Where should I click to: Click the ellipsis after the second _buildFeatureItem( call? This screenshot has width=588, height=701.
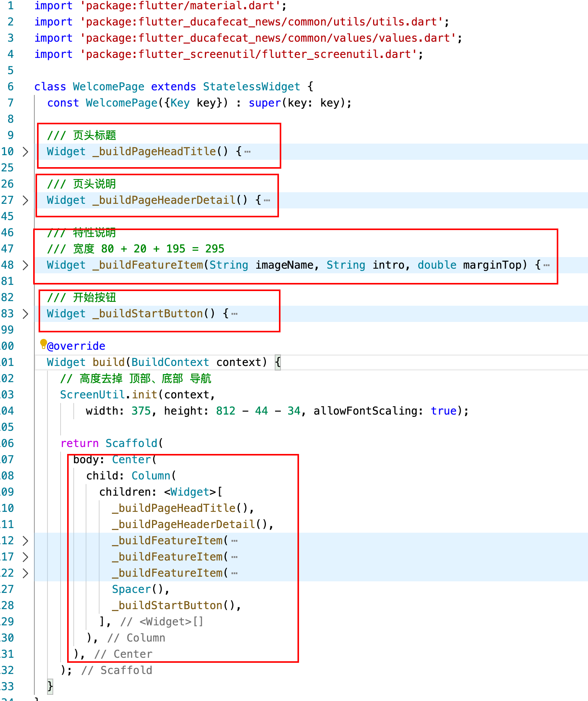tap(235, 557)
